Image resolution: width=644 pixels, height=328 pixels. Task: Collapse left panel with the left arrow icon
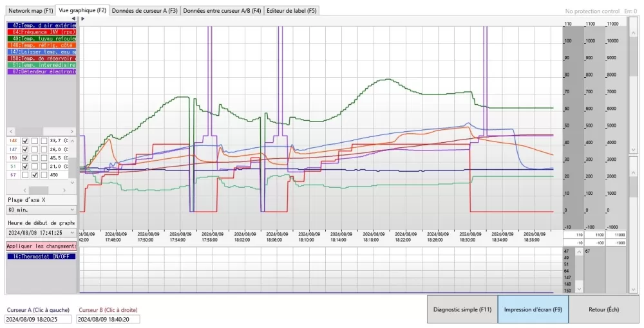click(x=73, y=19)
